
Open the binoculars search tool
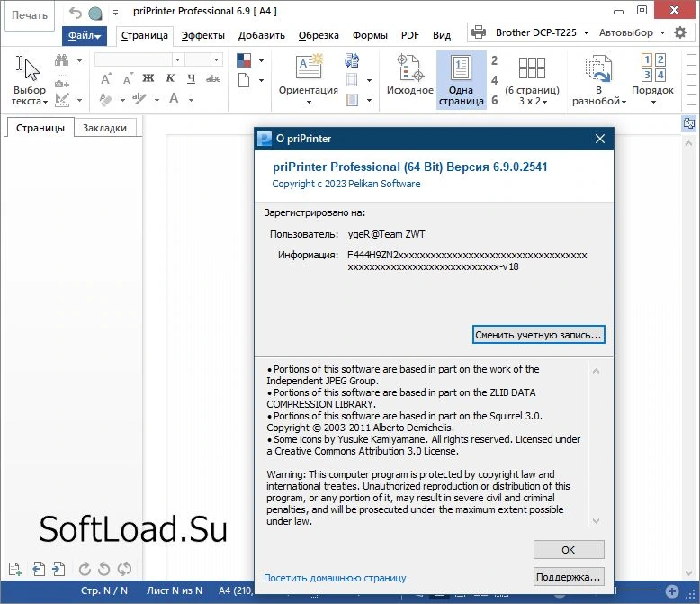pos(61,60)
